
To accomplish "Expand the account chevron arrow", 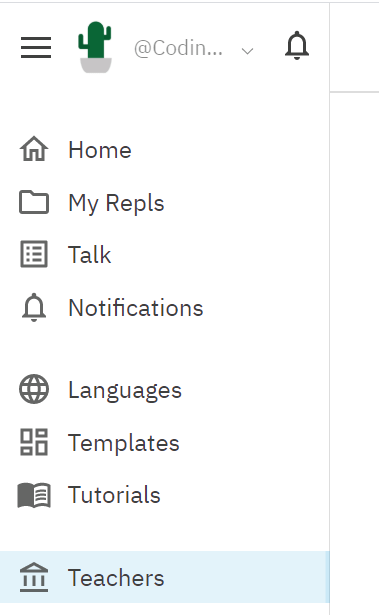I will pyautogui.click(x=247, y=51).
